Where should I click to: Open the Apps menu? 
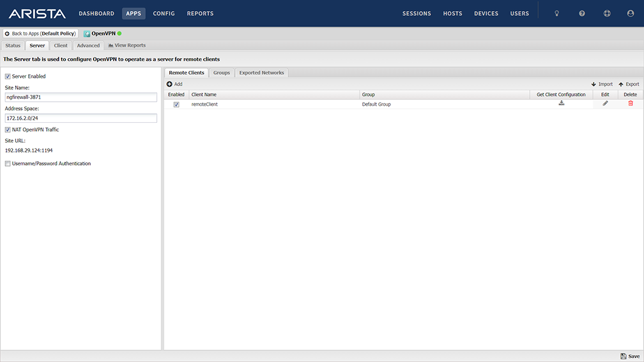[x=133, y=13]
